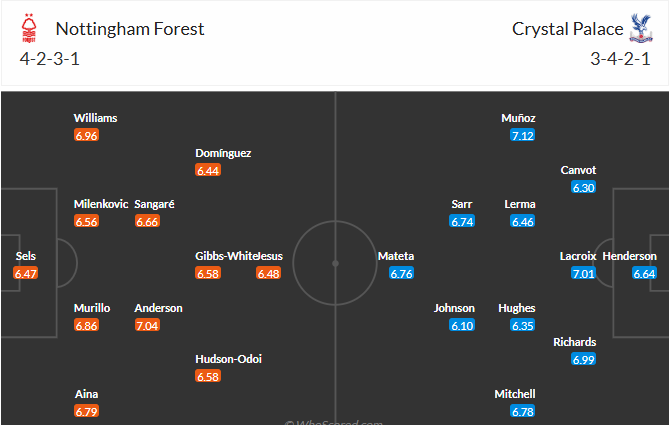Select the player name Gibbs-White
The height and width of the screenshot is (425, 669).
pos(225,256)
